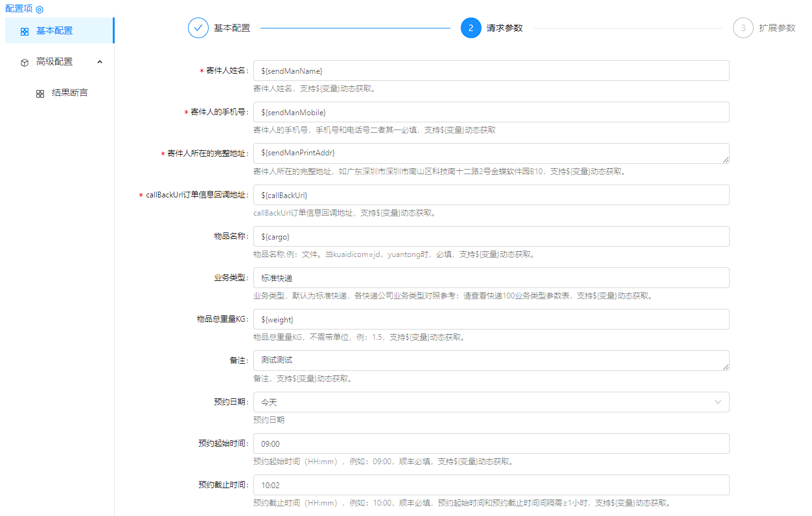Open the 预约日期 dropdown showing 今天
The image size is (812, 516).
[x=480, y=402]
